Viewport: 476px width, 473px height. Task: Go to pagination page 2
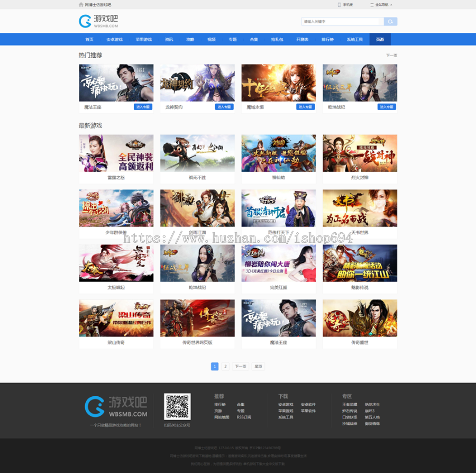tap(225, 367)
